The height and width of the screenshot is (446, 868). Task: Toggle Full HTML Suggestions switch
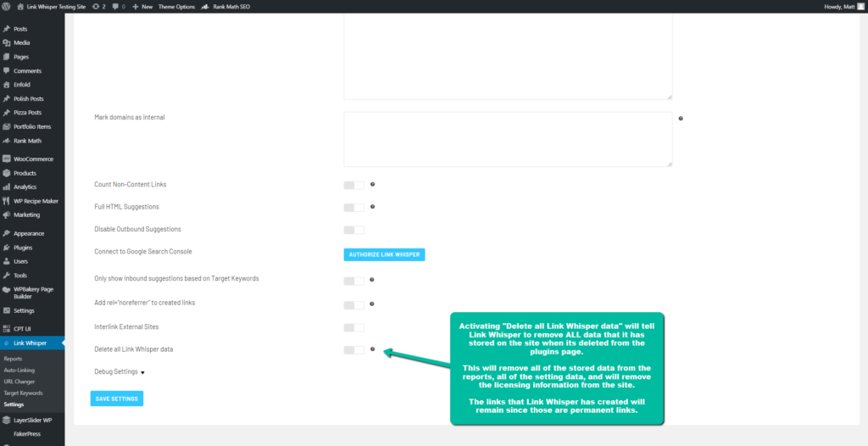pyautogui.click(x=353, y=207)
